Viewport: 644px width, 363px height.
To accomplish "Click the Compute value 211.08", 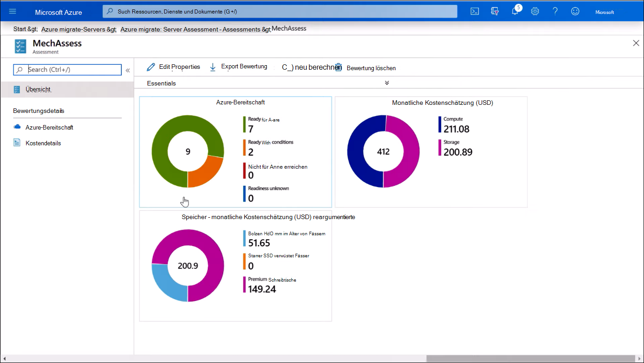I will point(456,129).
